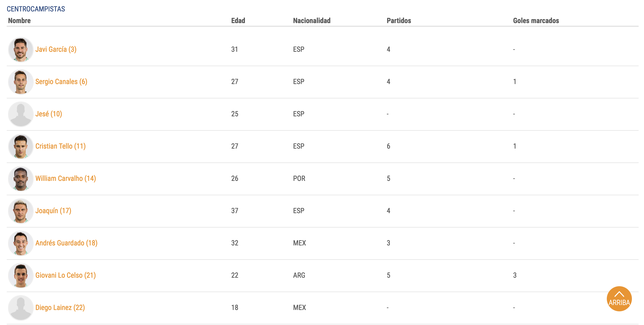Click Diego Lainez's placeholder avatar icon
Image resolution: width=644 pixels, height=325 pixels.
pos(21,308)
